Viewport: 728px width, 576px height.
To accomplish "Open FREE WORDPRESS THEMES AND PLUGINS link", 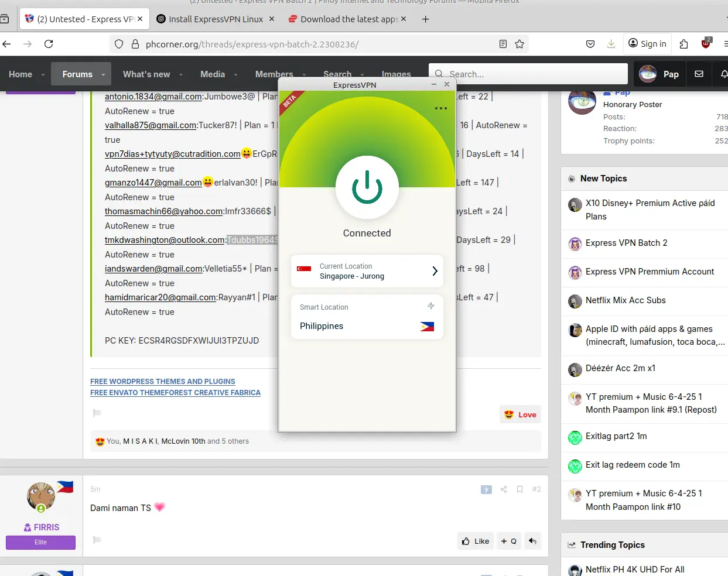I will [x=163, y=381].
